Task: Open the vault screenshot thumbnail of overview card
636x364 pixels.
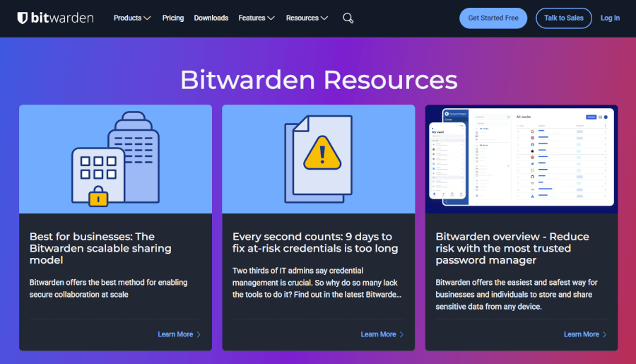Action: pos(522,159)
